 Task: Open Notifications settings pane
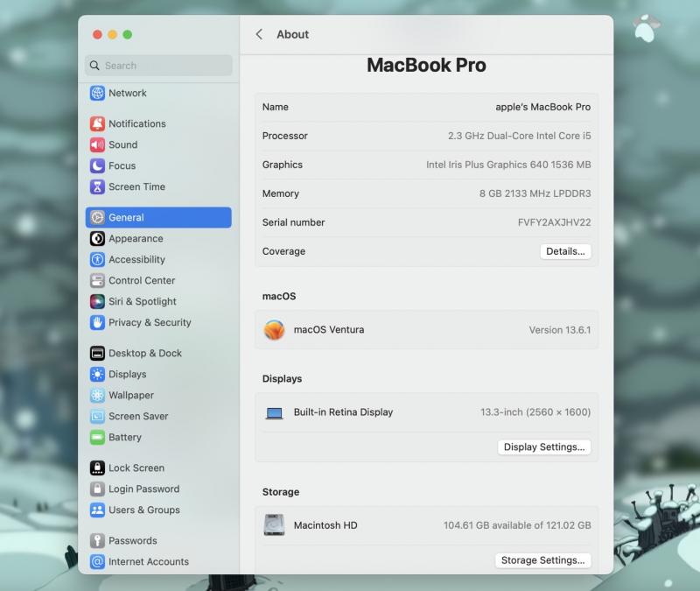coord(158,123)
